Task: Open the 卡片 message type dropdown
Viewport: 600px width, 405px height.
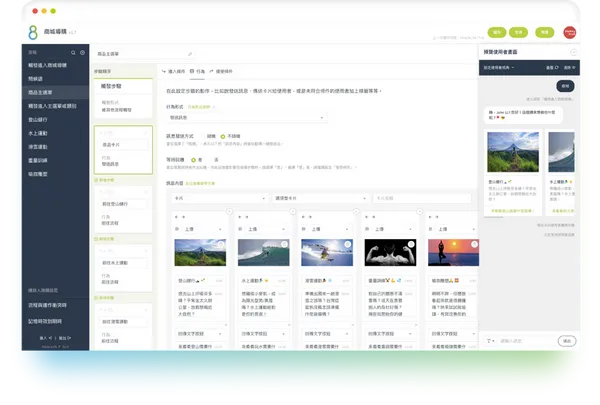Action: click(220, 198)
